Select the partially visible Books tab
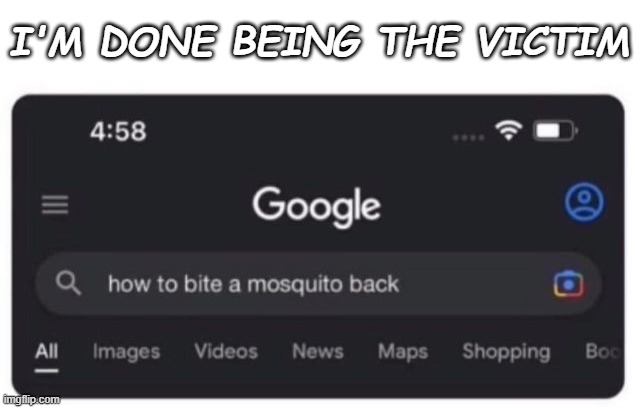 click(602, 351)
